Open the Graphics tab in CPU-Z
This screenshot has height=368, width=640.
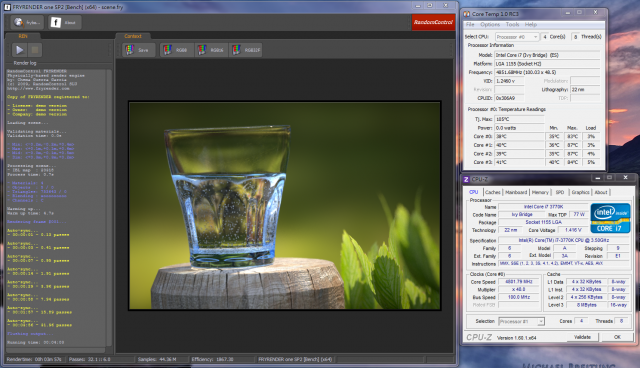pyautogui.click(x=580, y=192)
